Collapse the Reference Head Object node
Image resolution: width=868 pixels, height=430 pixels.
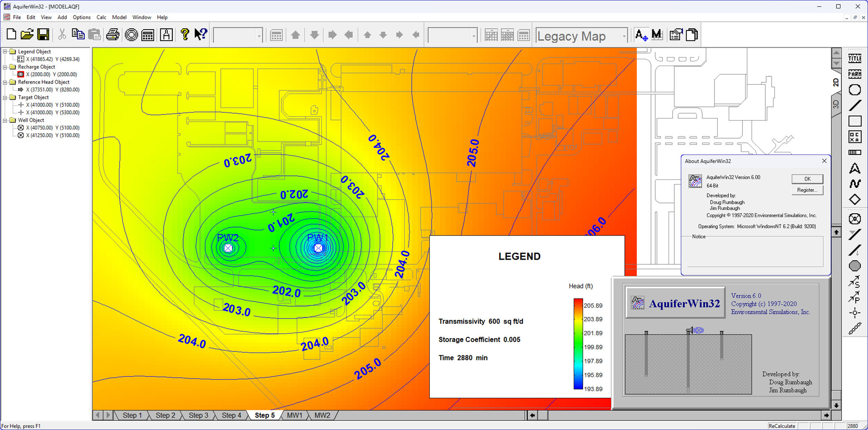pyautogui.click(x=5, y=82)
